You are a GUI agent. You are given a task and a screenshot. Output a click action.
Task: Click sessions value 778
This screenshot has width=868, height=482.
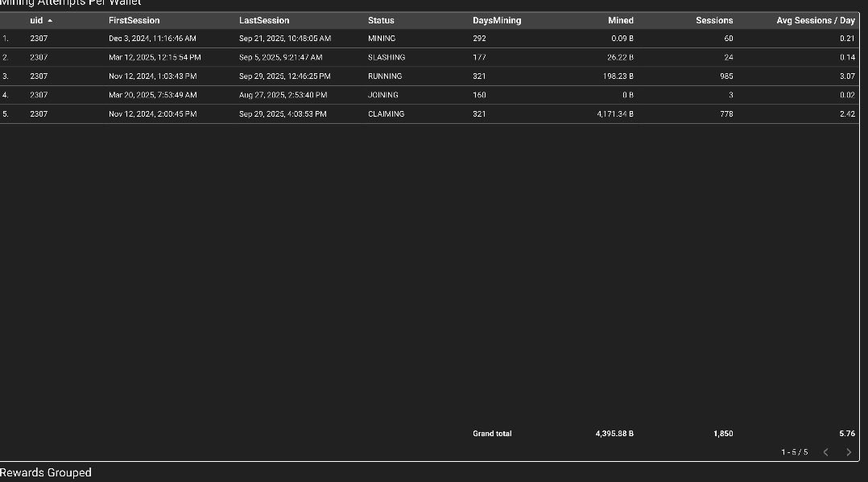click(x=726, y=114)
